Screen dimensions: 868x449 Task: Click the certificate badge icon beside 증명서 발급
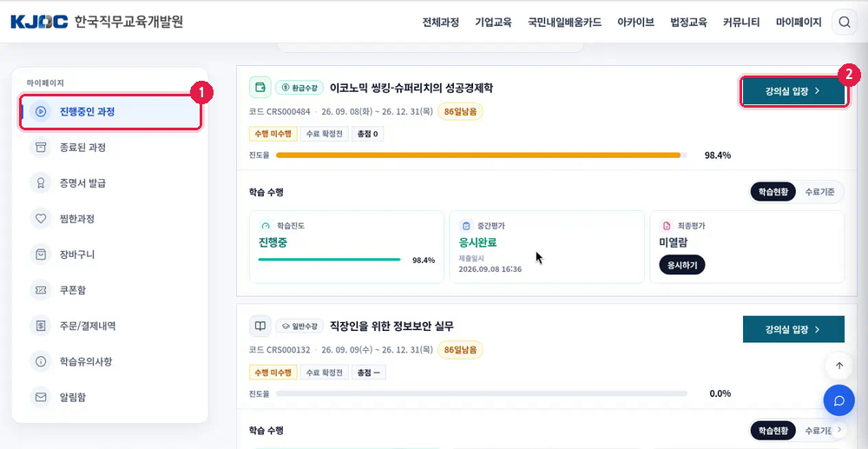click(41, 183)
